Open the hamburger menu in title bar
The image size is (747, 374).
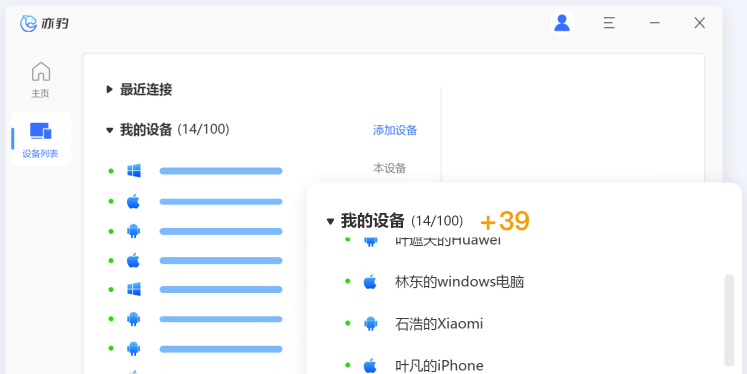click(609, 22)
